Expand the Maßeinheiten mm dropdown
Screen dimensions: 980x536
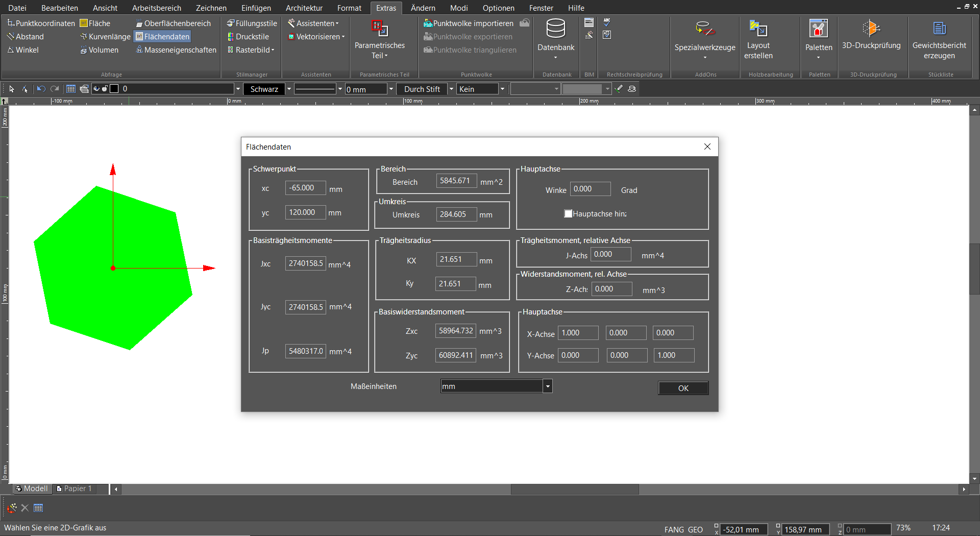(548, 386)
